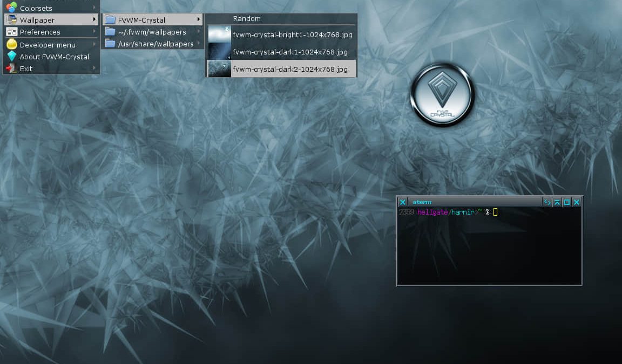Select the text fvwm-crystal-bright1-1024x768.jpg
Screen dimensions: 622x364
pyautogui.click(x=292, y=35)
